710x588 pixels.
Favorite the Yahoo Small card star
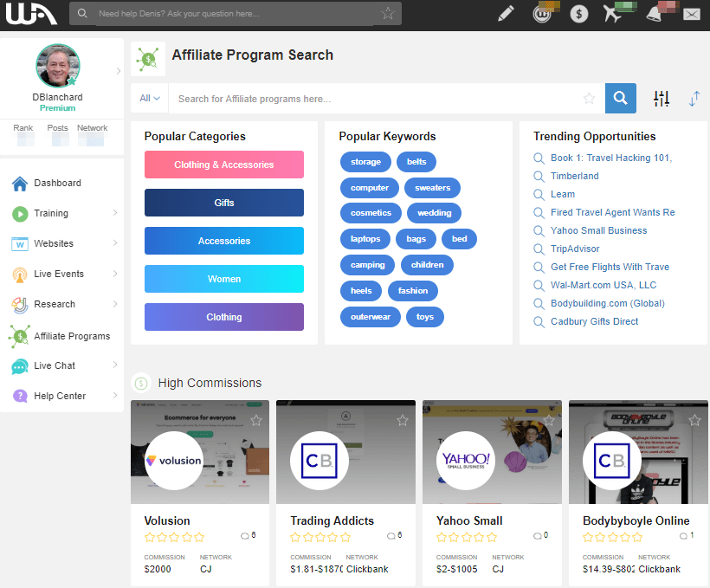point(549,420)
